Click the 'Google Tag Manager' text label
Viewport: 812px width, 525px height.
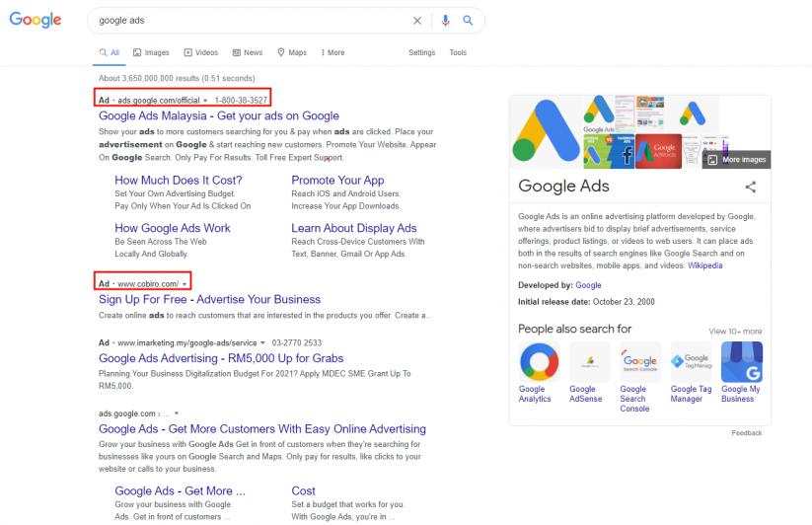tap(692, 394)
